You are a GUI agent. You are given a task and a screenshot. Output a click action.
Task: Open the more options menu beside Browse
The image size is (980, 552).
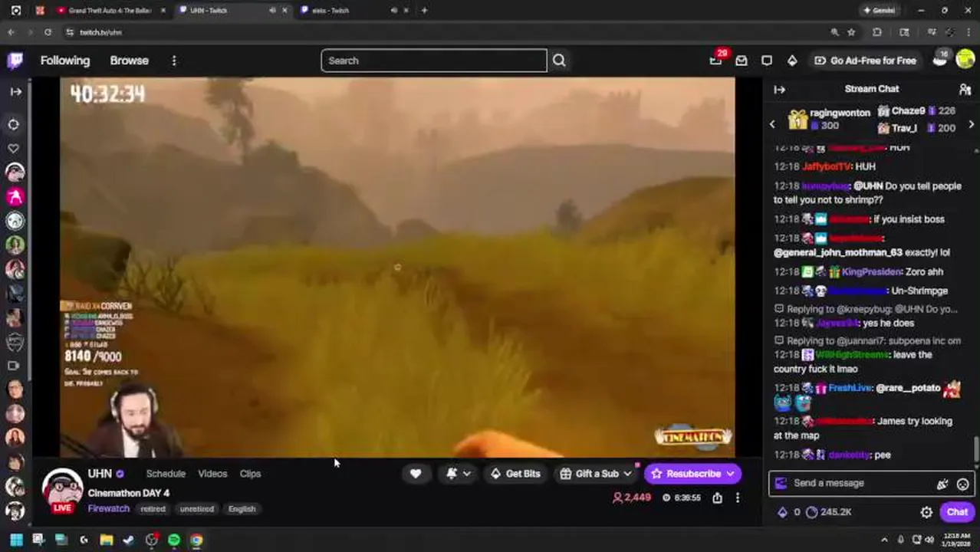pos(174,61)
